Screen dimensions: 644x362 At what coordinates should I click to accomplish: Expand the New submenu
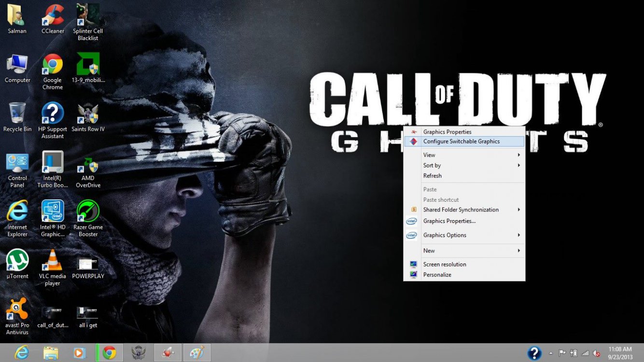464,251
